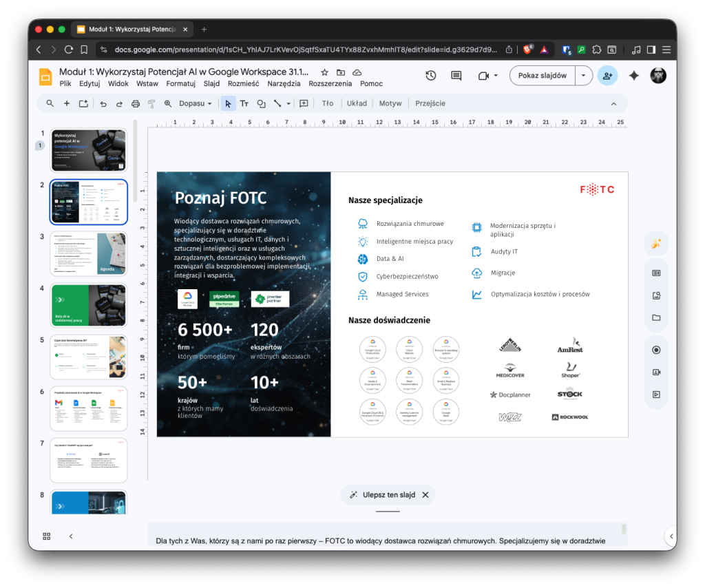705x588 pixels.
Task: Open the Plik menu
Action: (x=65, y=83)
